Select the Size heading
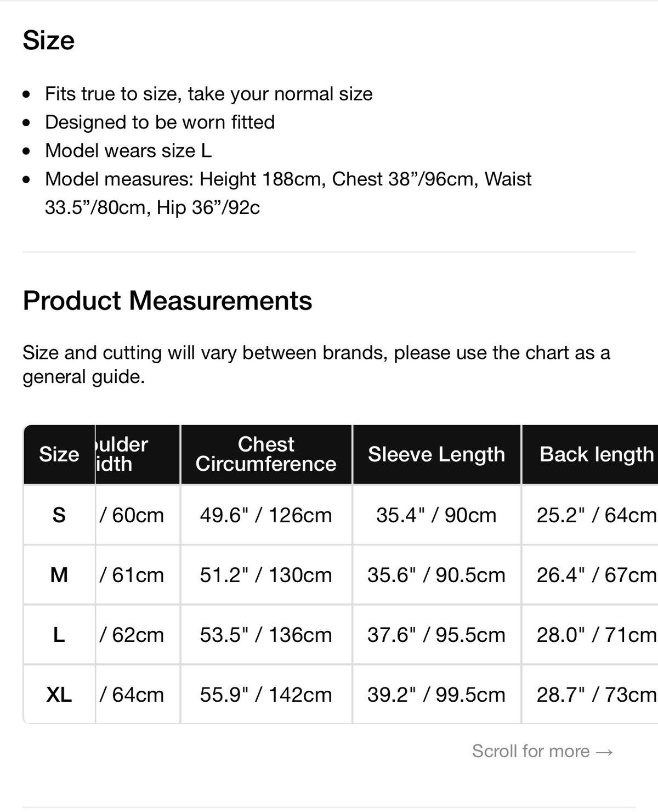Image resolution: width=658 pixels, height=812 pixels. 48,41
